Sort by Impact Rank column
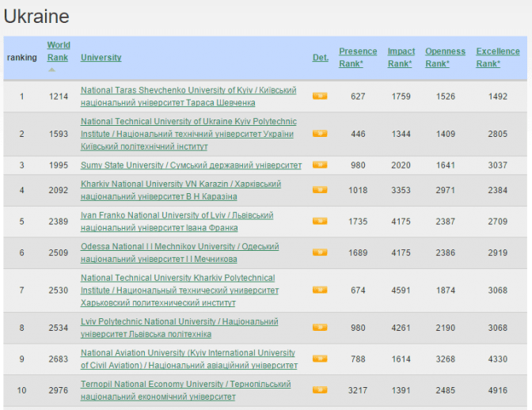Image resolution: width=532 pixels, height=410 pixels. tap(401, 57)
